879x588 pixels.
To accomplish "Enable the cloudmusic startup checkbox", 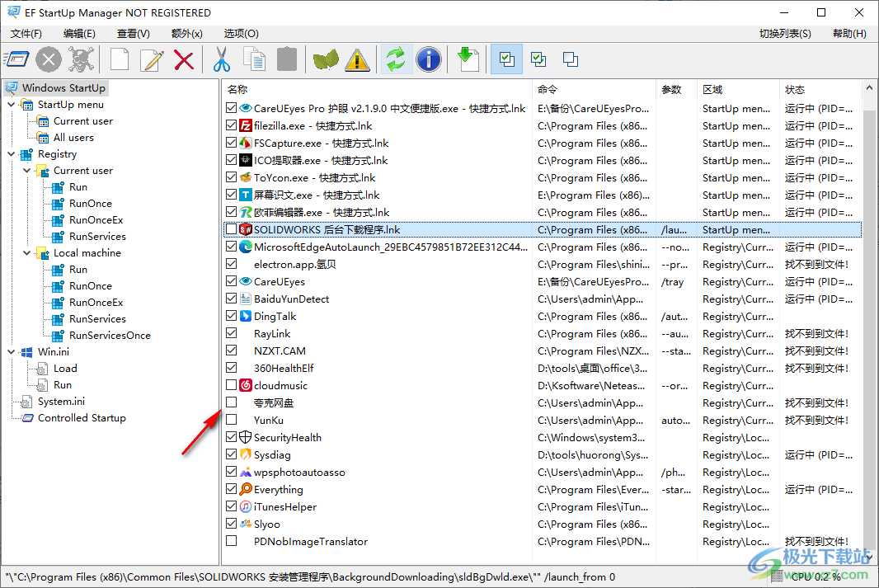I will pyautogui.click(x=231, y=384).
